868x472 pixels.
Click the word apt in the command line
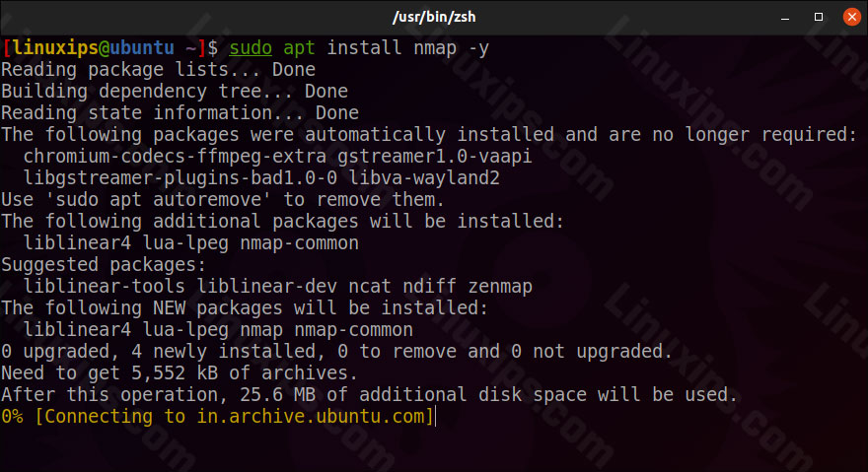pos(299,48)
